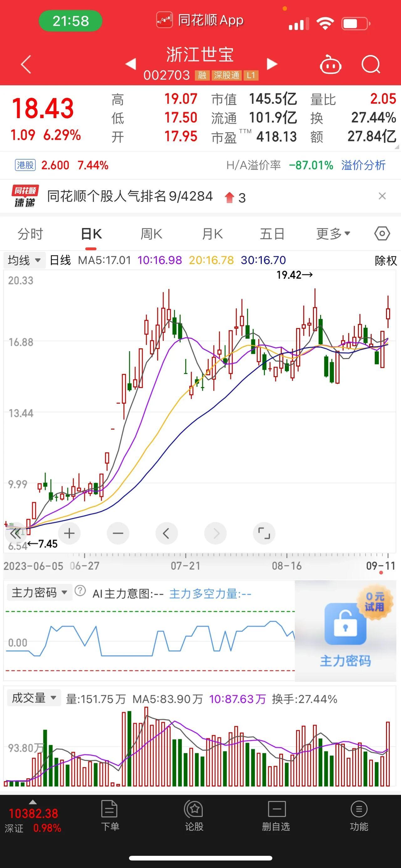Open 溢价分析 link
Viewport: 401px width, 868px height.
(363, 165)
